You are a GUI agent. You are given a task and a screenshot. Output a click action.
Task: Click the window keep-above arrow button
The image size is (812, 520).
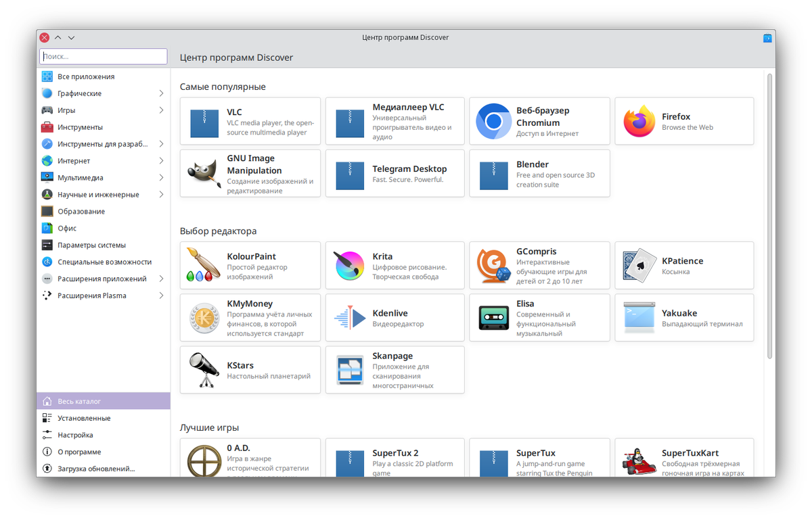(58, 38)
